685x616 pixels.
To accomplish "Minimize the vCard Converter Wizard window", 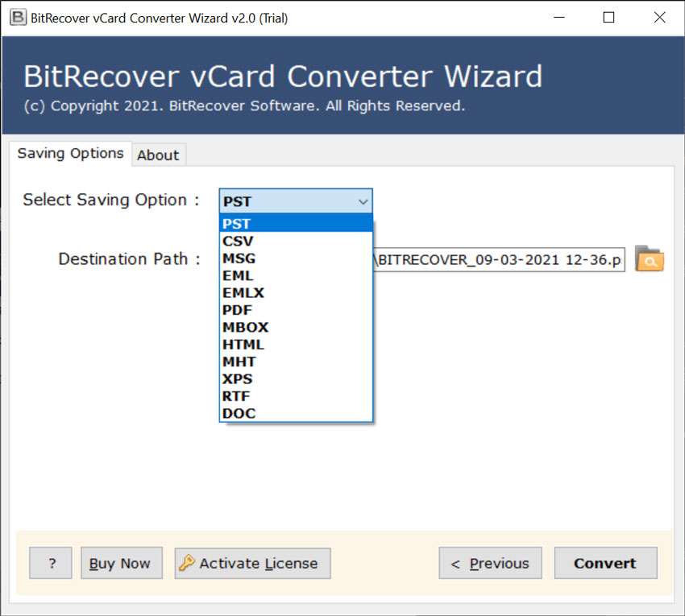I will 559,18.
